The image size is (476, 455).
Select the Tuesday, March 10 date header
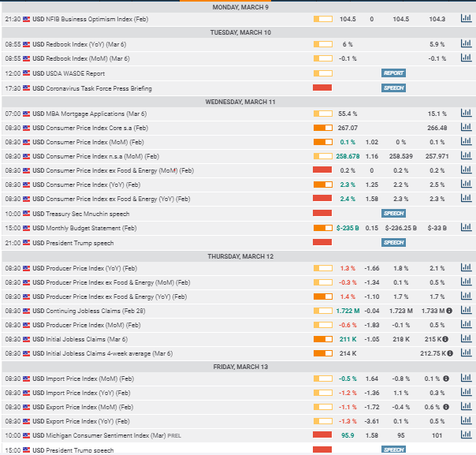240,32
